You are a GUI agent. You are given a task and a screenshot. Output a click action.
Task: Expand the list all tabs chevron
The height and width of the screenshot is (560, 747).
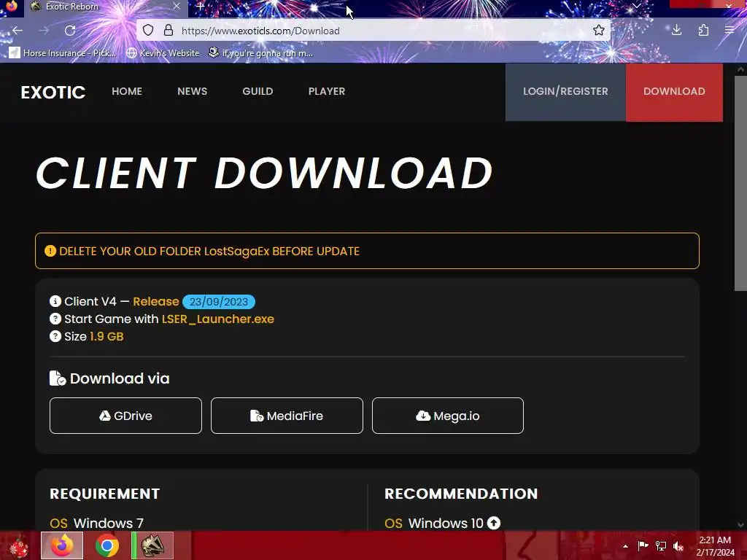click(636, 6)
